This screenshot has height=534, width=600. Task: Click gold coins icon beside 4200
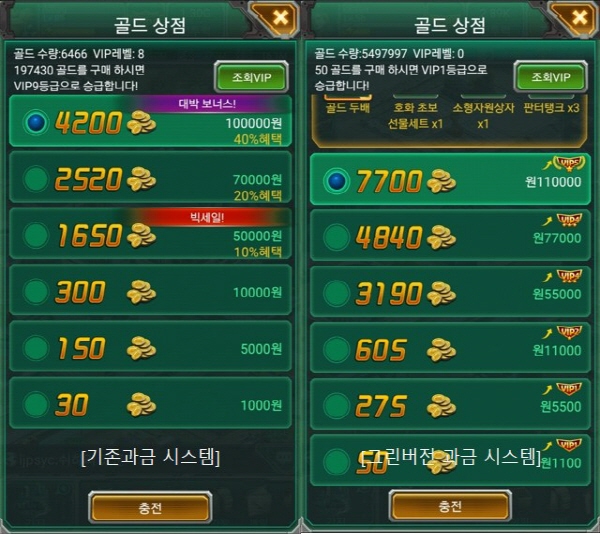point(141,122)
